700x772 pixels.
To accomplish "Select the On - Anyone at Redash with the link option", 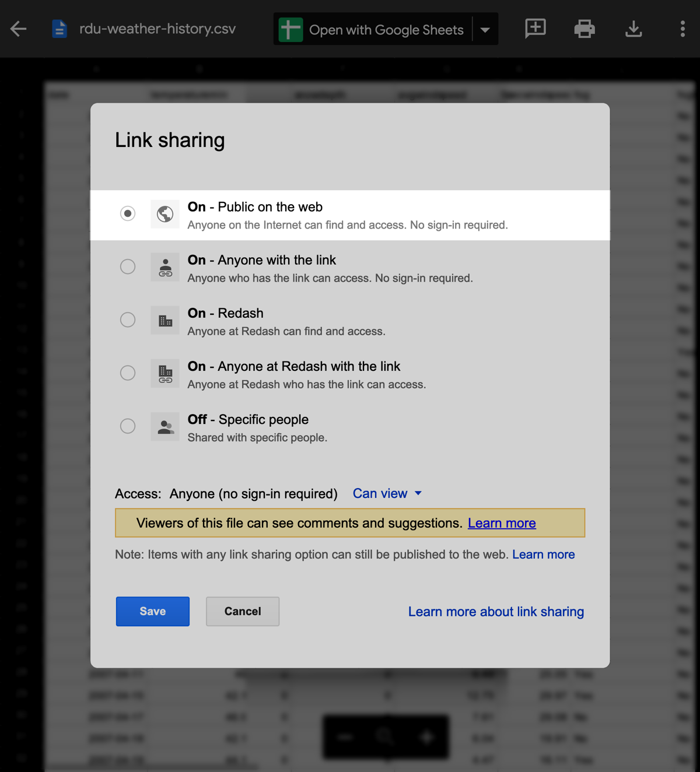I will click(128, 373).
